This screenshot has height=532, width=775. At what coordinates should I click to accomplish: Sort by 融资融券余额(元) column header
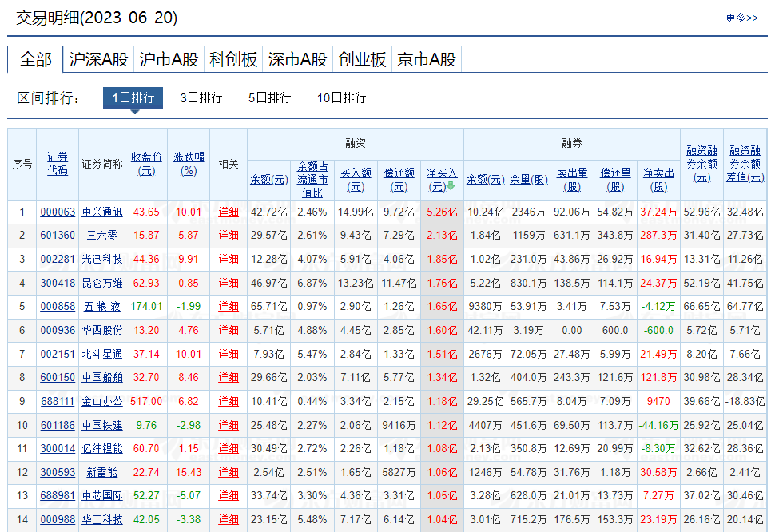(701, 164)
